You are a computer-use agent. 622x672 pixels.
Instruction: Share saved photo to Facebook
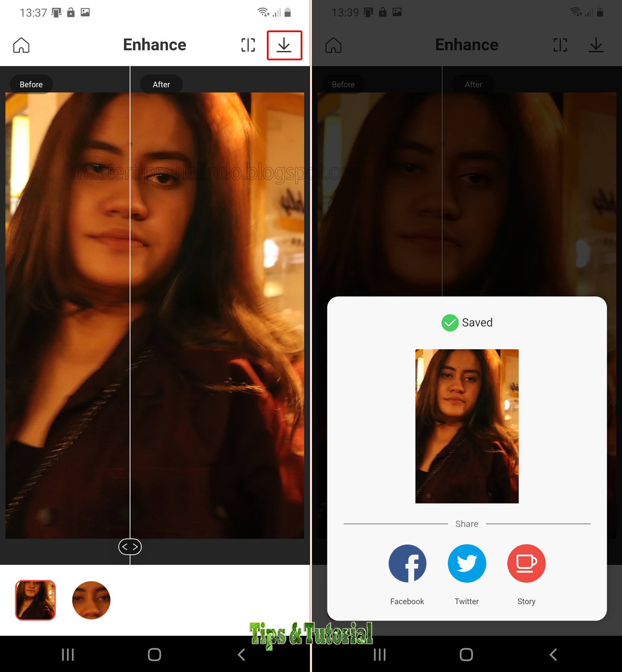407,563
